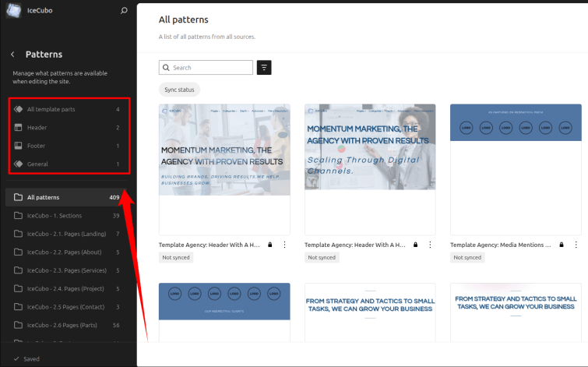
Task: Open Media Mentions pattern thumbnail
Action: tap(516, 170)
